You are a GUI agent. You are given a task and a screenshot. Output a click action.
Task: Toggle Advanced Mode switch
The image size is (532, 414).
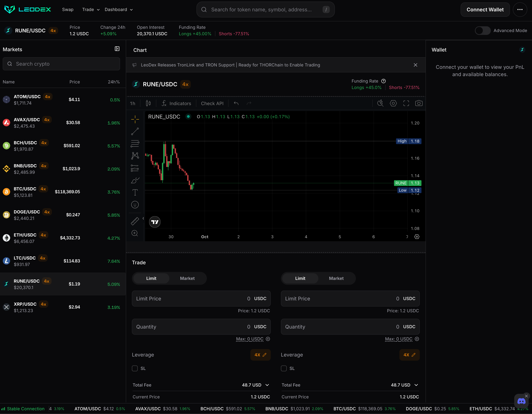tap(482, 31)
